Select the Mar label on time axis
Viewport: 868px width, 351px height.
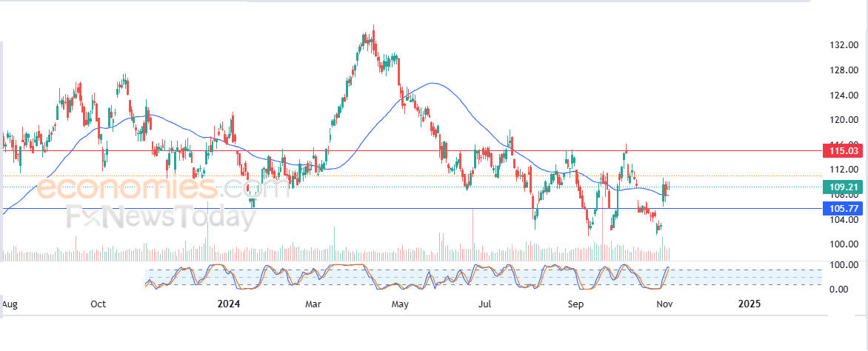(313, 304)
